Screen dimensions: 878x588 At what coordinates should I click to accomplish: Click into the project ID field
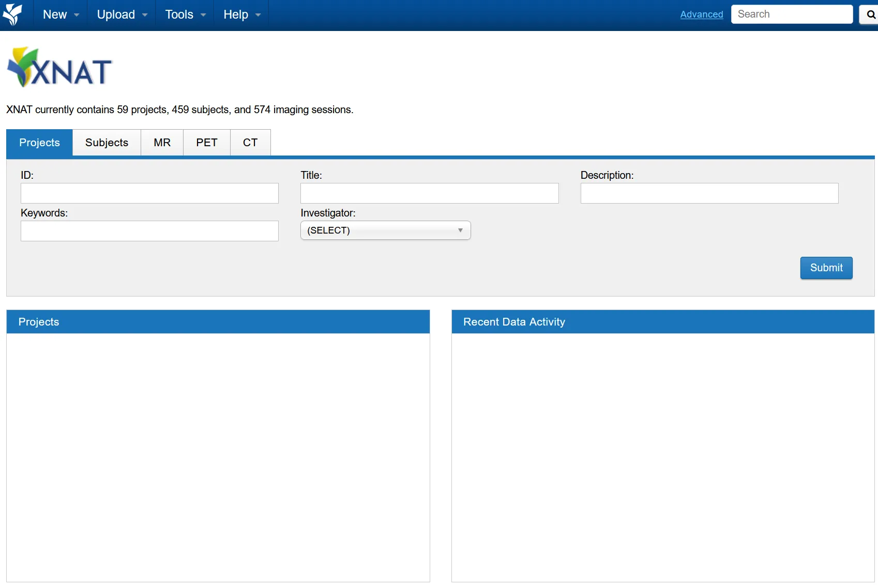[x=149, y=193]
